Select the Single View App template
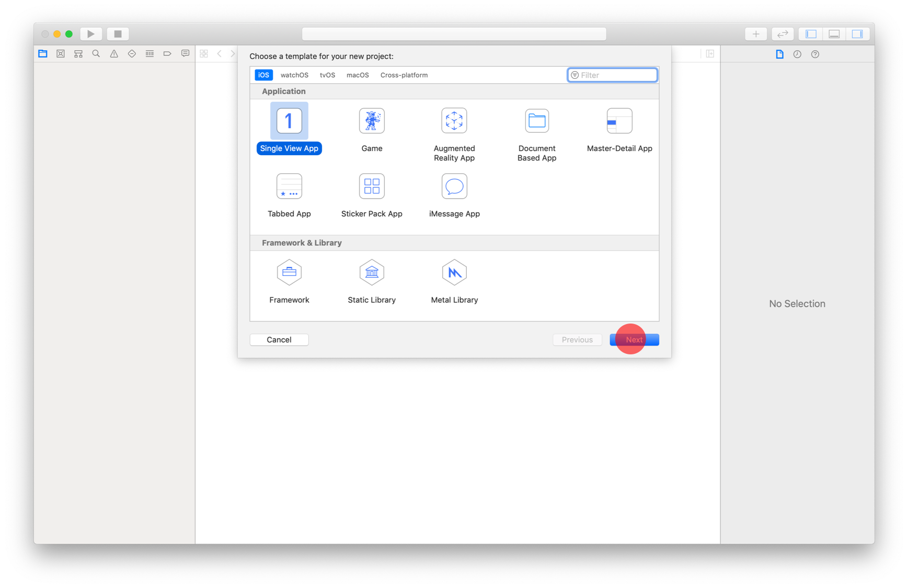907x588 pixels. coord(289,129)
